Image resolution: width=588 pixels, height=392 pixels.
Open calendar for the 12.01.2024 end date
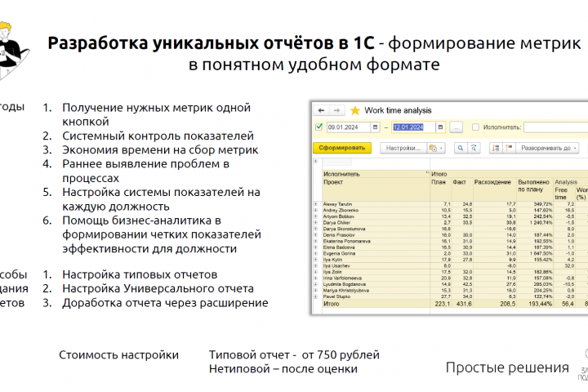coord(440,127)
